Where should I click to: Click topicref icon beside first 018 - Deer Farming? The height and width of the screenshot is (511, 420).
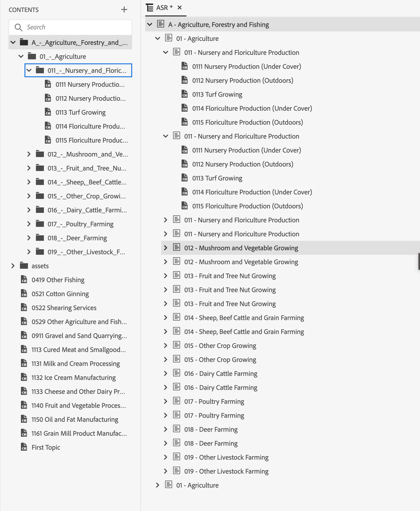pos(177,429)
